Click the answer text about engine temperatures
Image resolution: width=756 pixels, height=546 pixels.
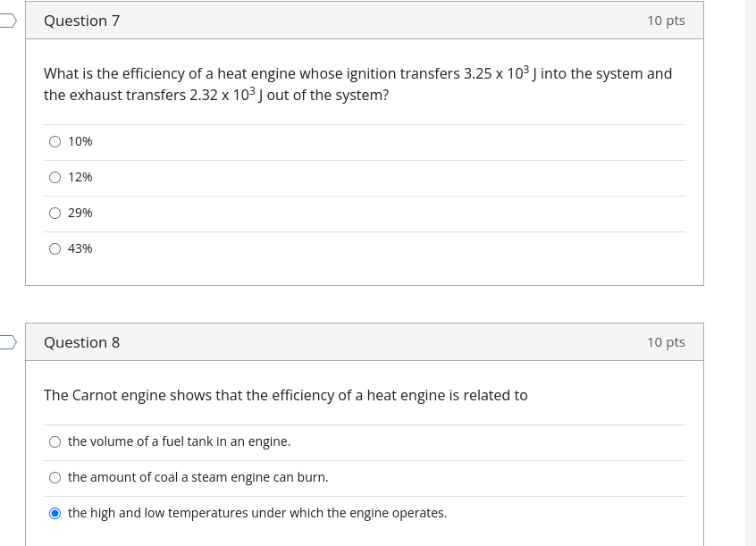(257, 513)
